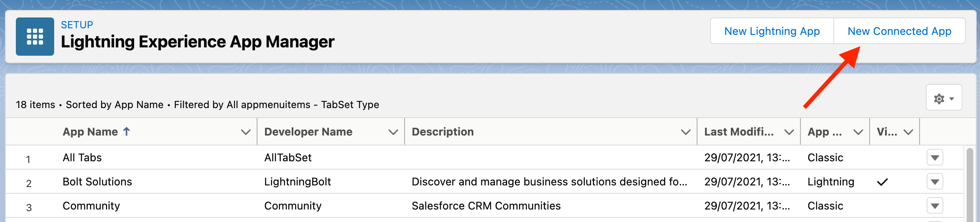The image size is (980, 222).
Task: Click the SETUP breadcrumb link
Action: click(77, 25)
